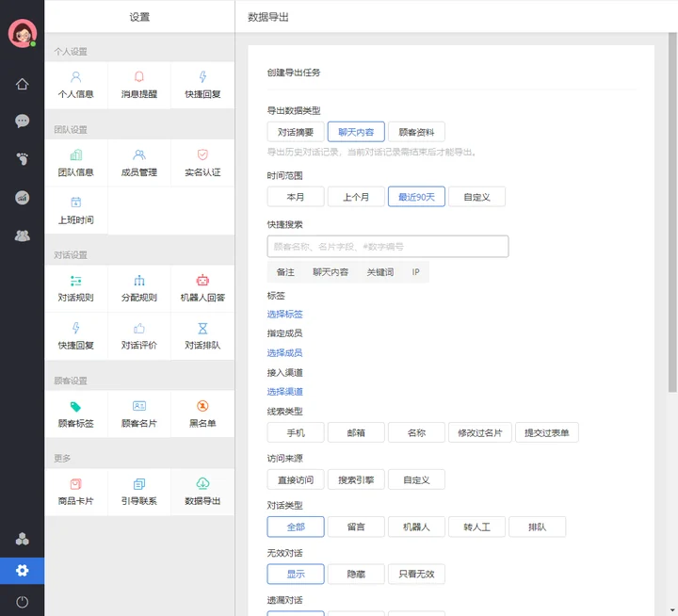Set time range to 最近90天

tap(416, 197)
